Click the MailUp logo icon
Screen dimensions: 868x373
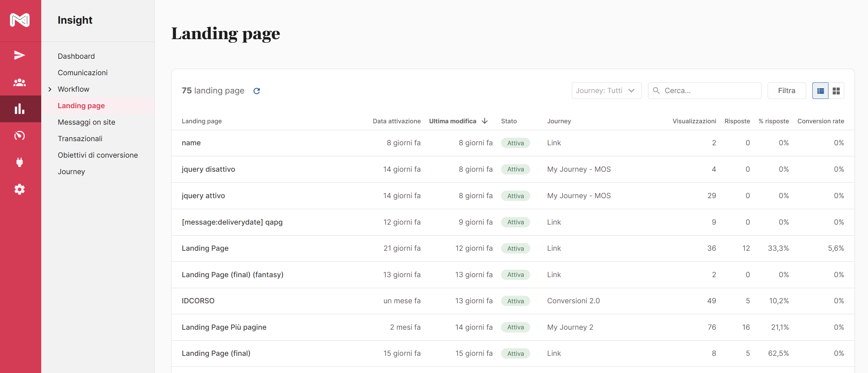20,20
